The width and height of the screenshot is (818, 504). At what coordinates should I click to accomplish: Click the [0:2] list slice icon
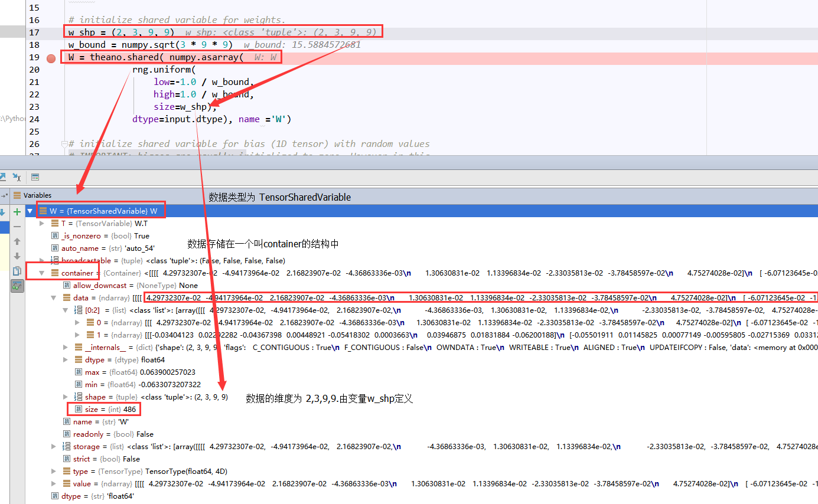(79, 310)
